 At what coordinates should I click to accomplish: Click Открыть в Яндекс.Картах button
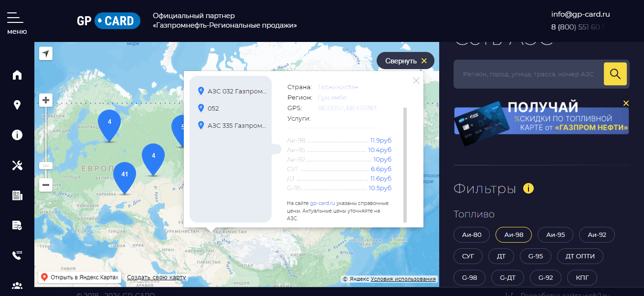click(80, 277)
